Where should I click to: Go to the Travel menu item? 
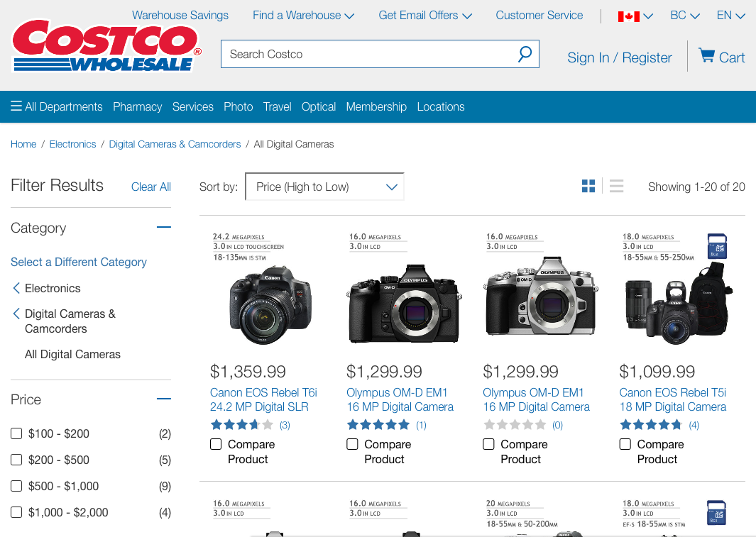pyautogui.click(x=277, y=106)
